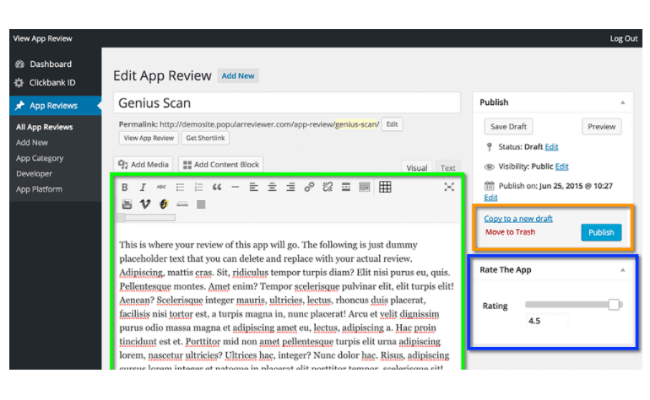Enter distraction-free fullscreen mode
This screenshot has width=650, height=400.
click(x=449, y=187)
